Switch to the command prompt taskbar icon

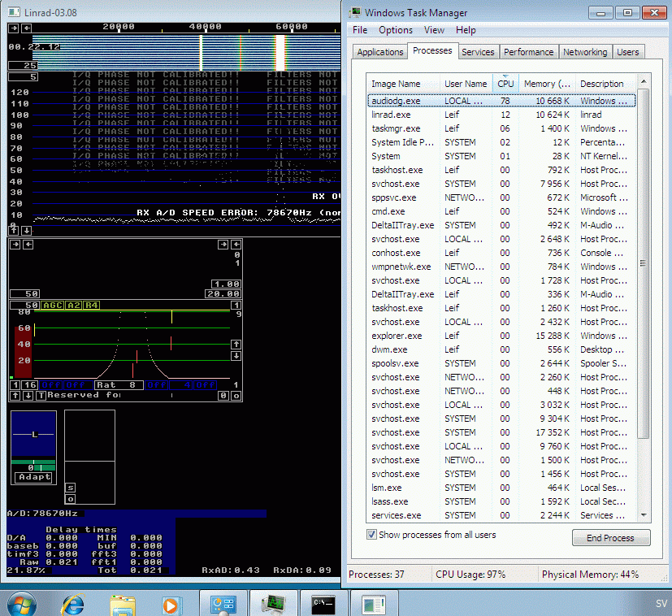click(x=323, y=604)
